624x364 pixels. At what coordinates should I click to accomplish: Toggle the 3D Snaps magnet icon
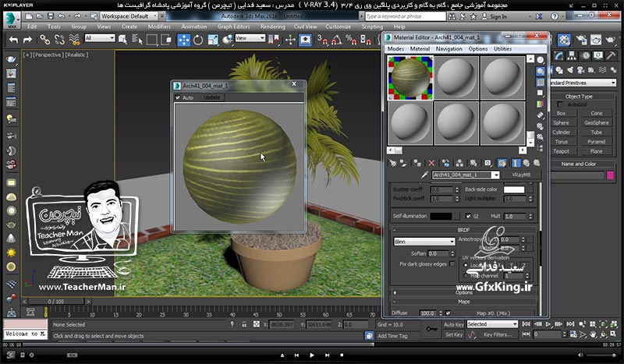[322, 40]
